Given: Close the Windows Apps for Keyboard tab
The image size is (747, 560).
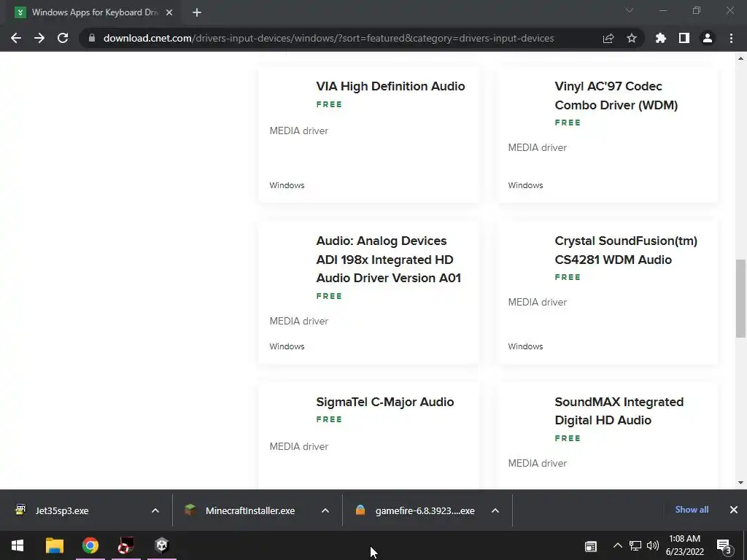Looking at the screenshot, I should tap(169, 12).
